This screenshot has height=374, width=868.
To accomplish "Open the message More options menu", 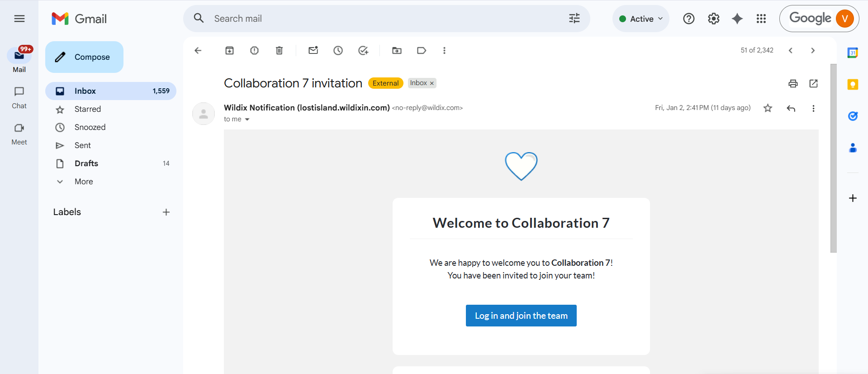I will pyautogui.click(x=813, y=108).
